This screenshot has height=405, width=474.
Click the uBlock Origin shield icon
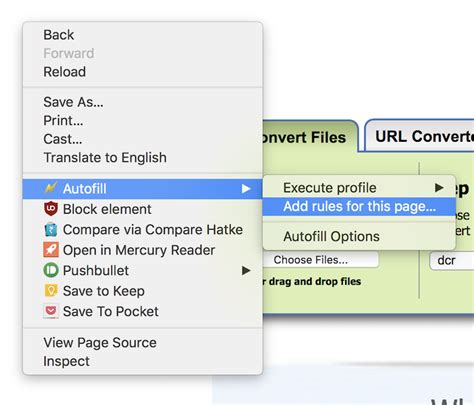(51, 209)
